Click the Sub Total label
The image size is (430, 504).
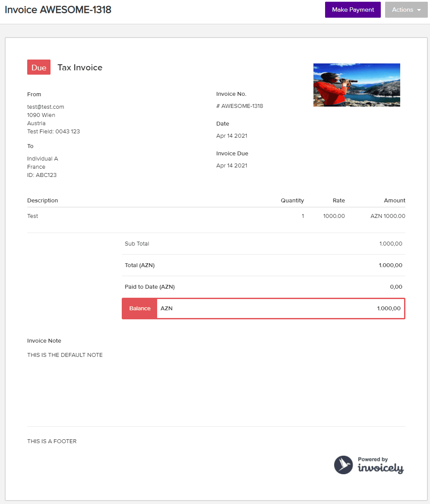[137, 244]
